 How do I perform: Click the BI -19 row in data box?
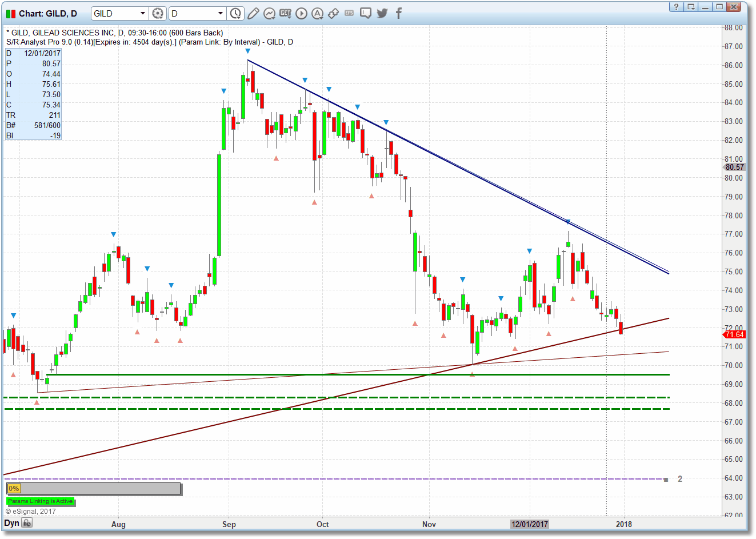pyautogui.click(x=33, y=135)
